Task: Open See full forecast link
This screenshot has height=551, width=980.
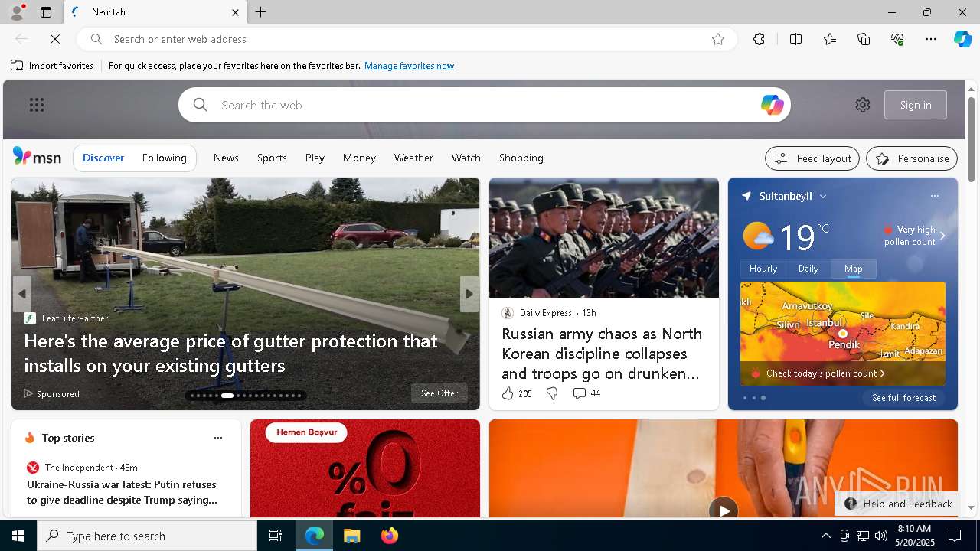Action: (x=903, y=398)
